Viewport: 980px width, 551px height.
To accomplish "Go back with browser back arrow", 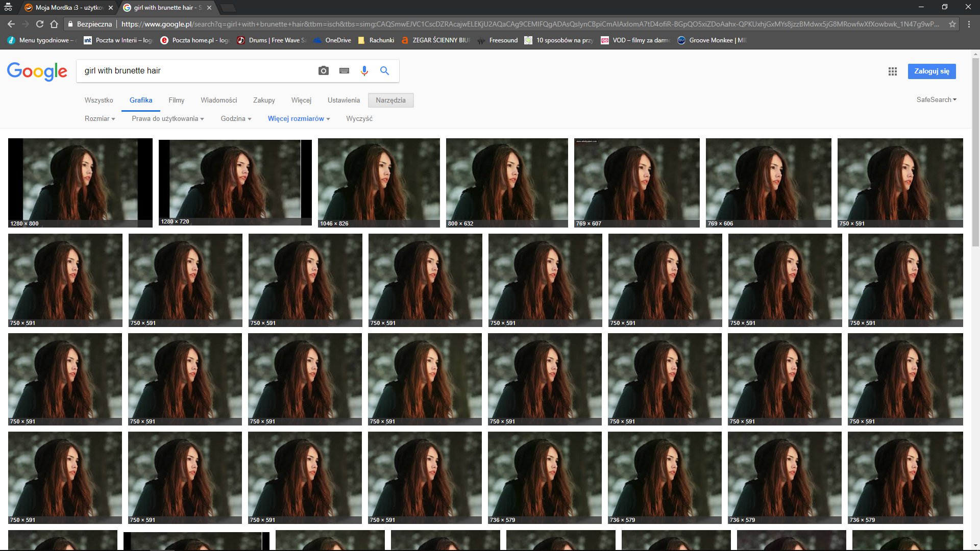I will (x=11, y=24).
